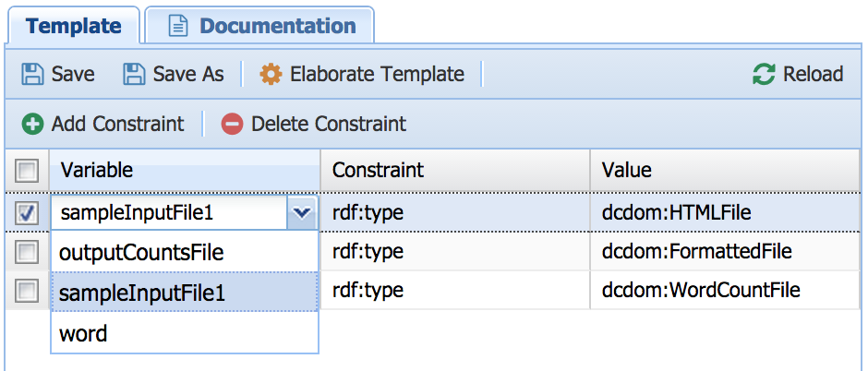Click the Documentation tab page icon
Screen dimensions: 868x371
pos(178,26)
